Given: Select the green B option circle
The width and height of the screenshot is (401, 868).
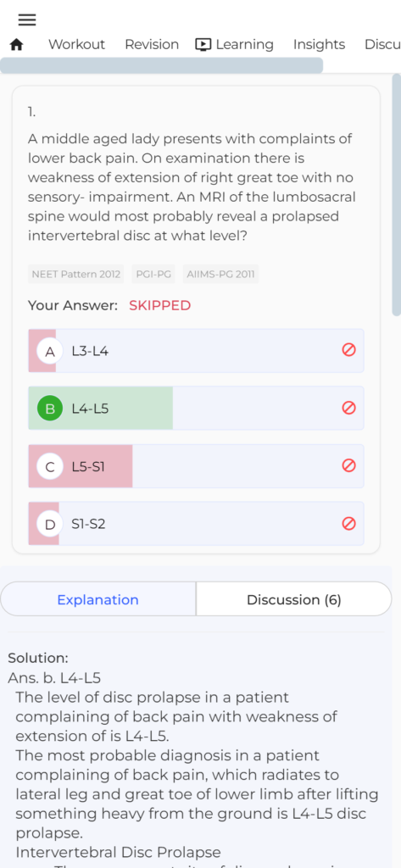Looking at the screenshot, I should point(50,409).
